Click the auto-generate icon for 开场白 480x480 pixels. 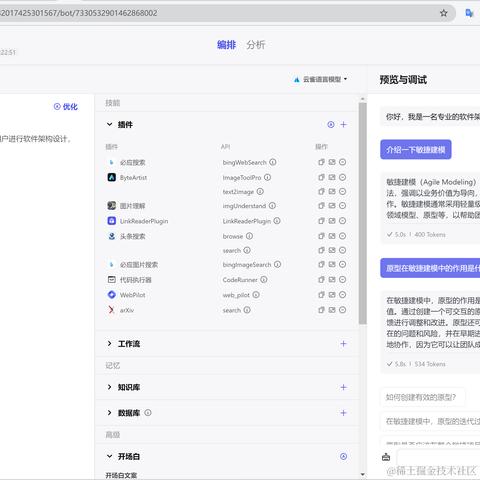point(344,456)
